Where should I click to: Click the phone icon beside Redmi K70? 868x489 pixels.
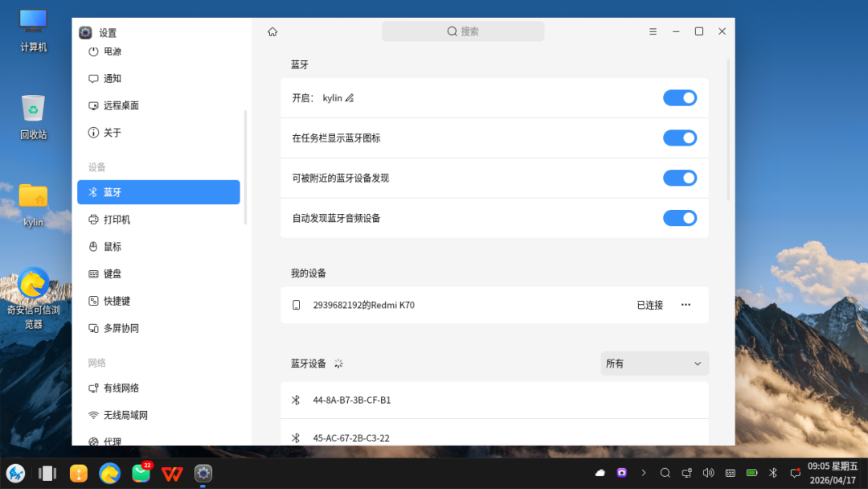pos(296,305)
